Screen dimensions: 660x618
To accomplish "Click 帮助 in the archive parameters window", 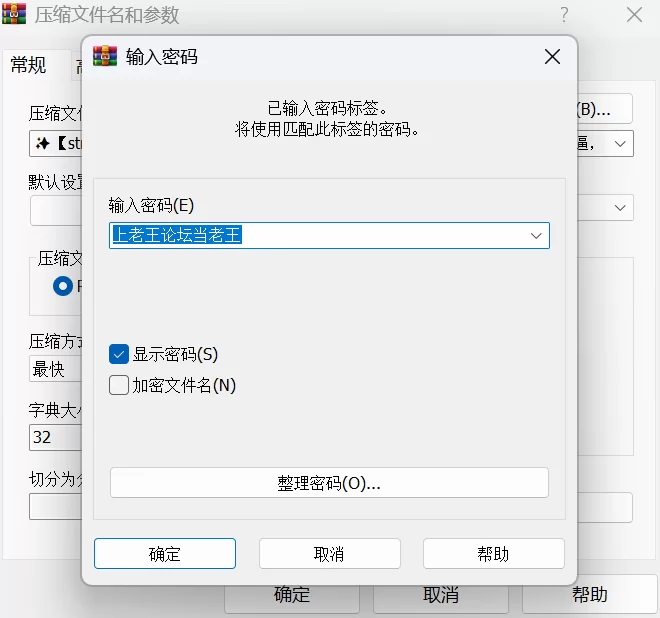I will coord(589,595).
